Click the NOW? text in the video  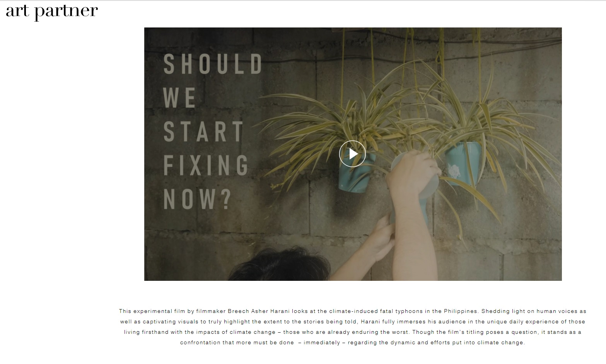click(x=197, y=199)
